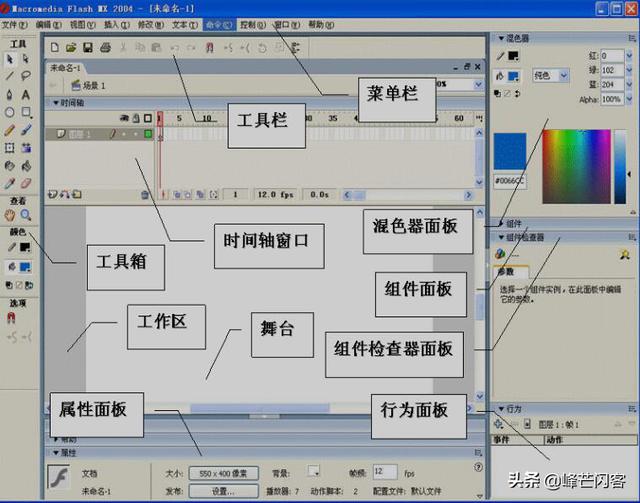This screenshot has width=640, height=503.
Task: Select the Arrow selection tool in toolbox
Action: [10, 59]
